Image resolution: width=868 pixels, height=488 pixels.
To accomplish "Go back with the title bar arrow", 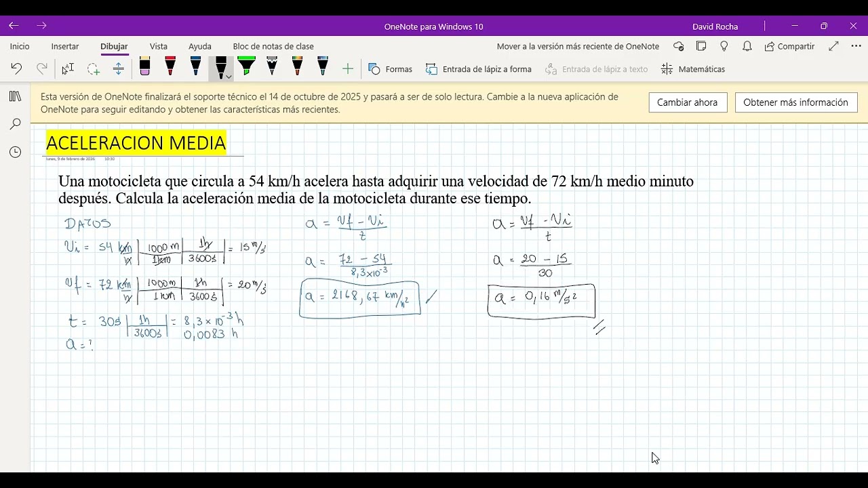I will pos(14,26).
